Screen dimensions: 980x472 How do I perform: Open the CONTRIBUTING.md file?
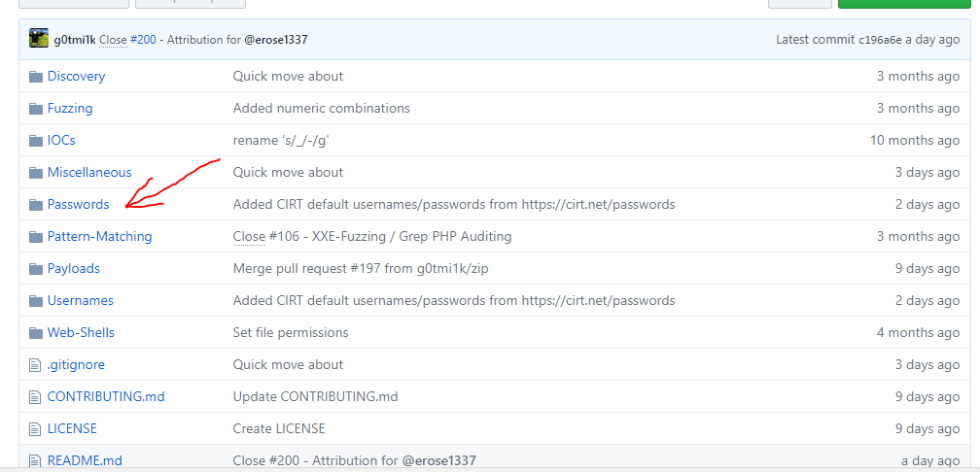point(104,397)
